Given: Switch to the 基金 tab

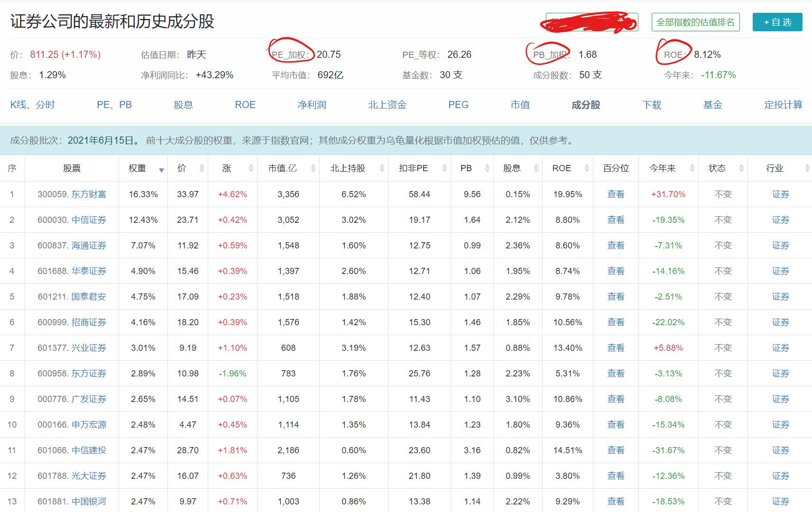Looking at the screenshot, I should tap(713, 105).
